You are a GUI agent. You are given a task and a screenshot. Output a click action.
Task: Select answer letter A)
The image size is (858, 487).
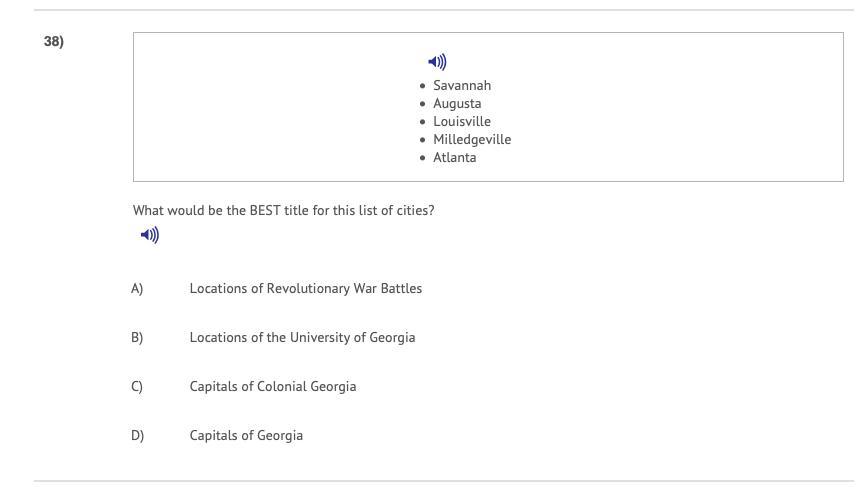click(x=137, y=289)
